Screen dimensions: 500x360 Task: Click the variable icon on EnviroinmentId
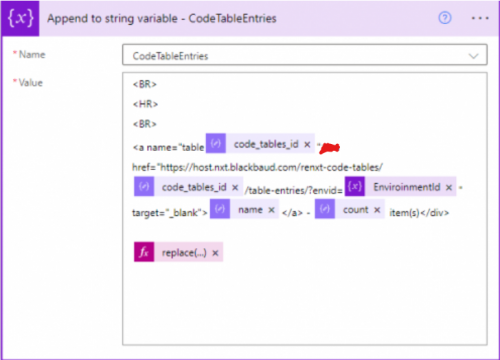point(355,187)
